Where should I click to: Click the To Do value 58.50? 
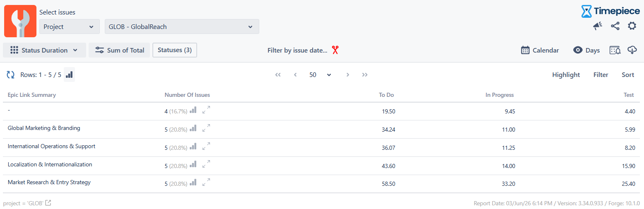click(x=388, y=184)
